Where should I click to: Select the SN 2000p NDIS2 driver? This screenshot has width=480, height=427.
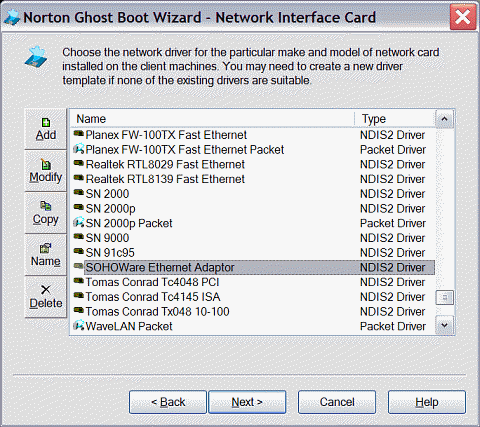(253, 209)
